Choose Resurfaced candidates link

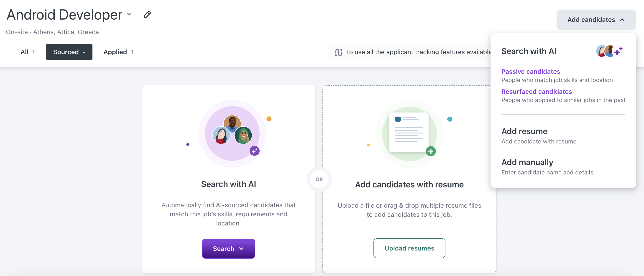(x=537, y=91)
